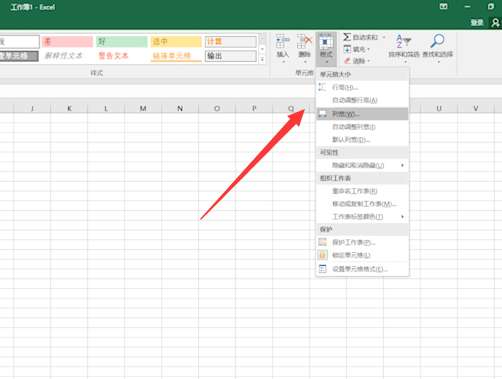Screen dimensions: 502x379
Task: Select Row Height (H) menu item
Action: point(362,87)
